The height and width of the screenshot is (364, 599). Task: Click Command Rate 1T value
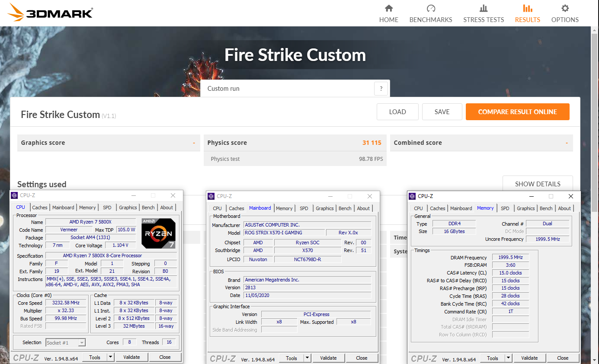(x=511, y=312)
